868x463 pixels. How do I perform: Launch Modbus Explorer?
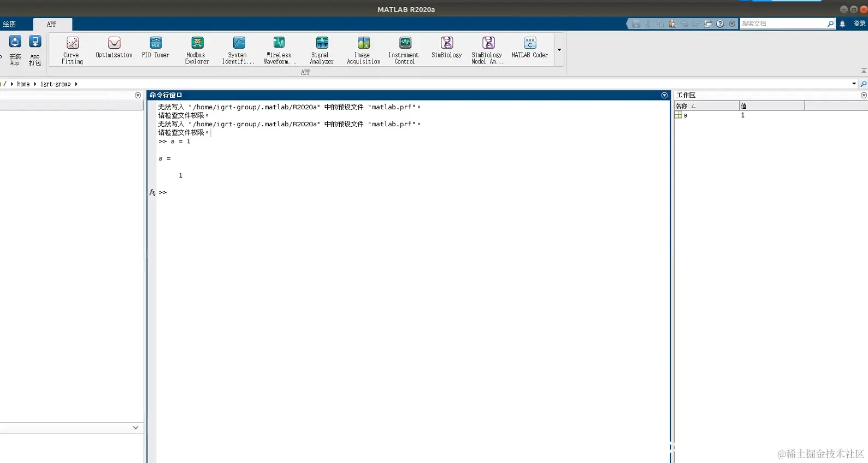pyautogui.click(x=197, y=50)
